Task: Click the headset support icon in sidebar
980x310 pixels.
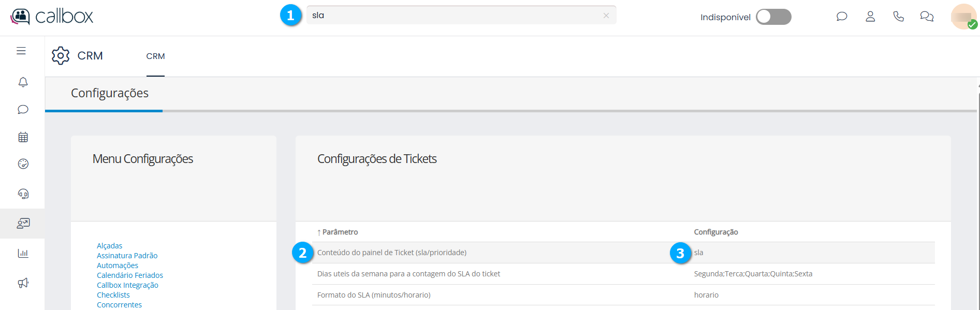Action: [x=23, y=194]
